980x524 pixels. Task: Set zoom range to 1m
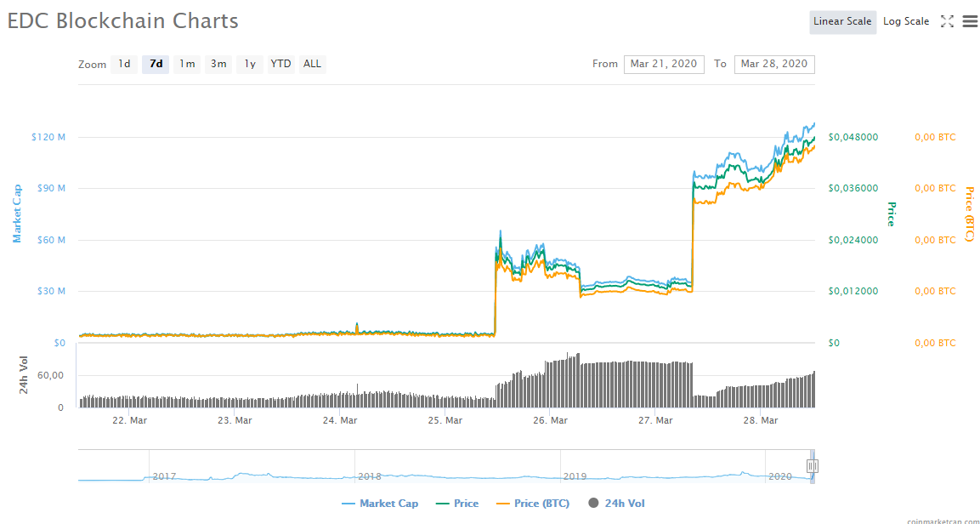187,64
